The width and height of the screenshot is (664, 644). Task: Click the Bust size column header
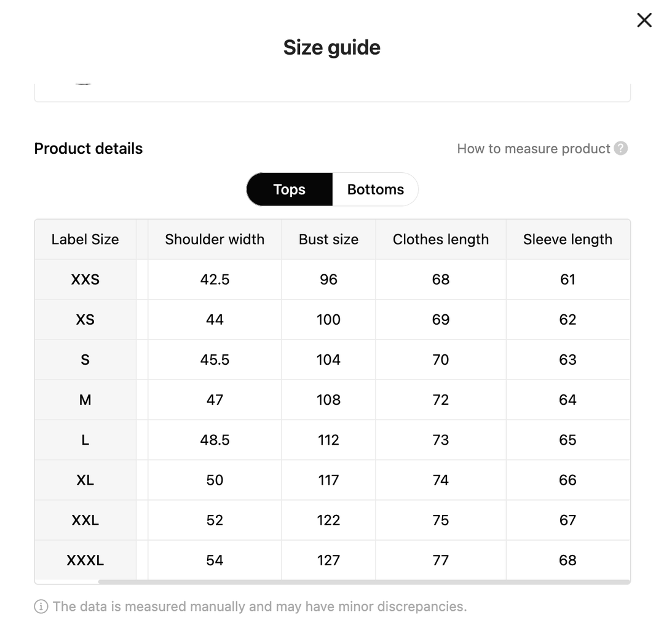pyautogui.click(x=328, y=239)
